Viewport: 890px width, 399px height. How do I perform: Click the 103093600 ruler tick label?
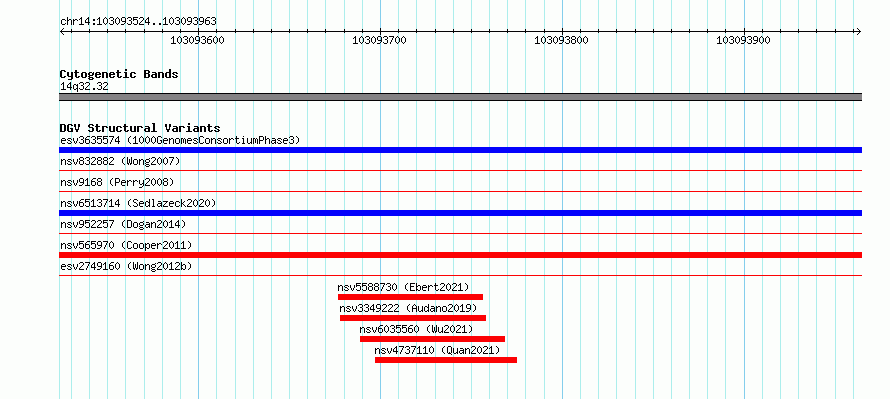(x=198, y=40)
